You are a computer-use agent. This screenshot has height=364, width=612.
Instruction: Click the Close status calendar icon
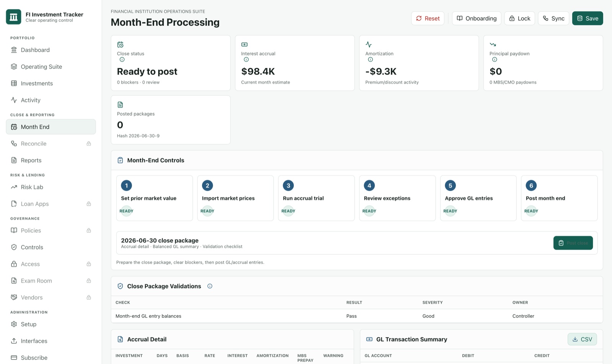click(x=120, y=45)
